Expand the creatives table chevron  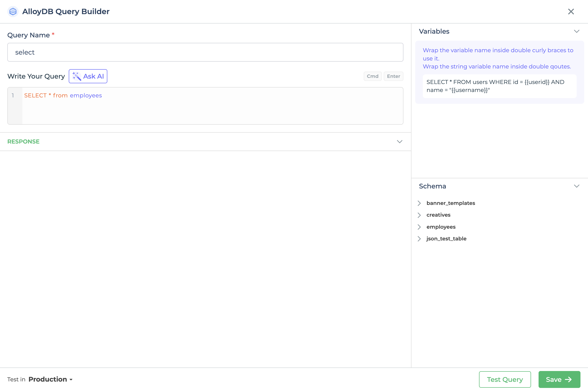(x=419, y=215)
